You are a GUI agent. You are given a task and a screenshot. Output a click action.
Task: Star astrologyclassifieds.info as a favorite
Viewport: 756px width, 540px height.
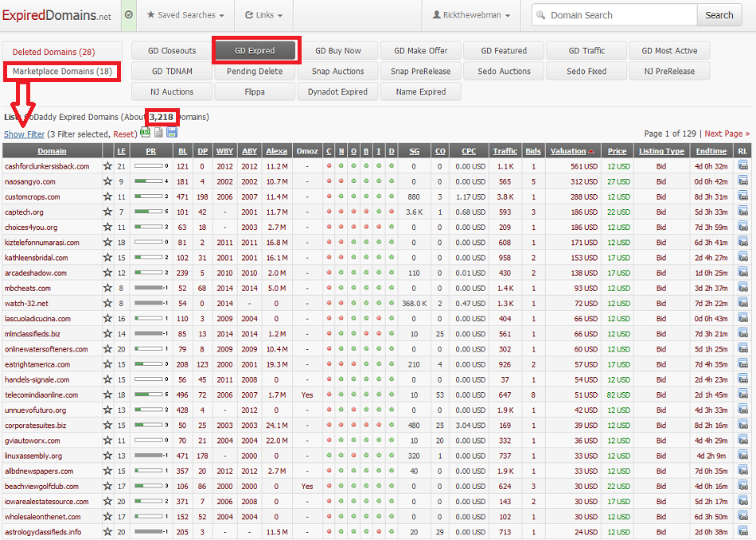[x=107, y=532]
